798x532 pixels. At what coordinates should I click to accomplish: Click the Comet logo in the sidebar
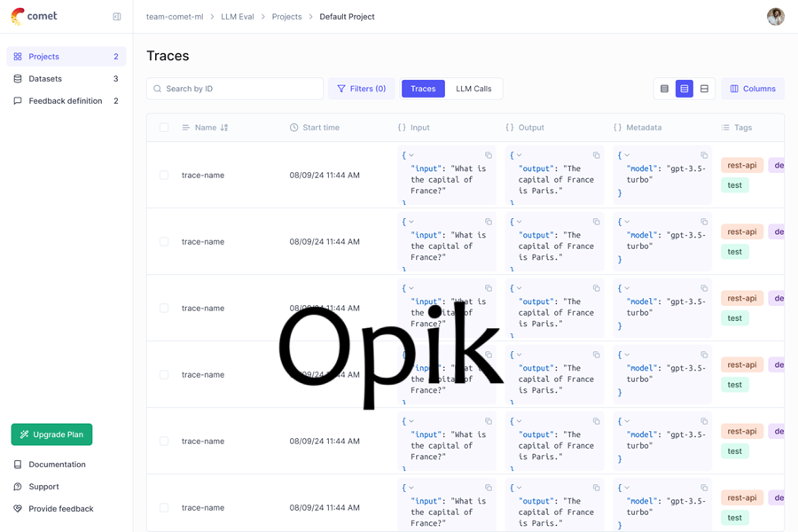click(x=35, y=17)
